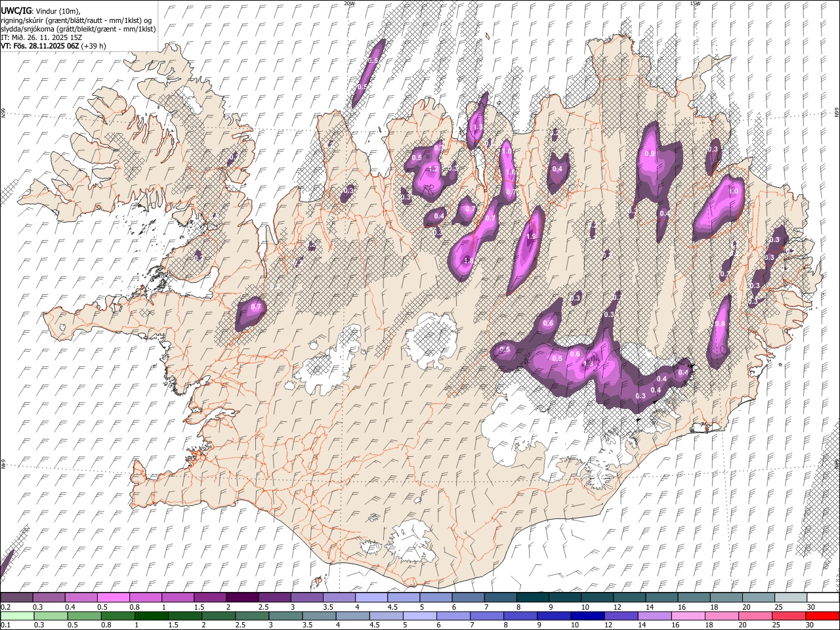The width and height of the screenshot is (840, 630).
Task: Select the bright pink snow swatch between 0.5 and 0.8
Action: (x=114, y=598)
